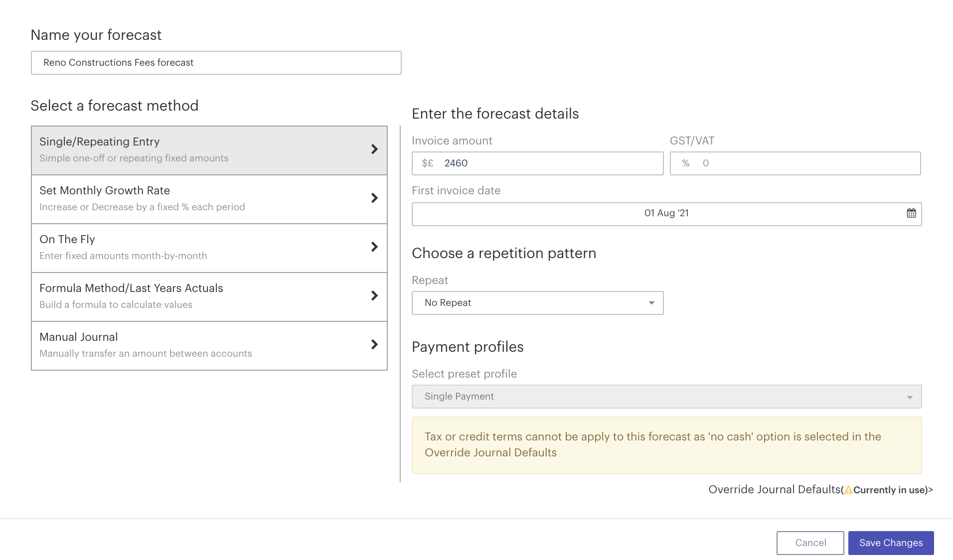953x560 pixels.
Task: Click the Single/Repeating Entry chevron arrow
Action: (374, 149)
